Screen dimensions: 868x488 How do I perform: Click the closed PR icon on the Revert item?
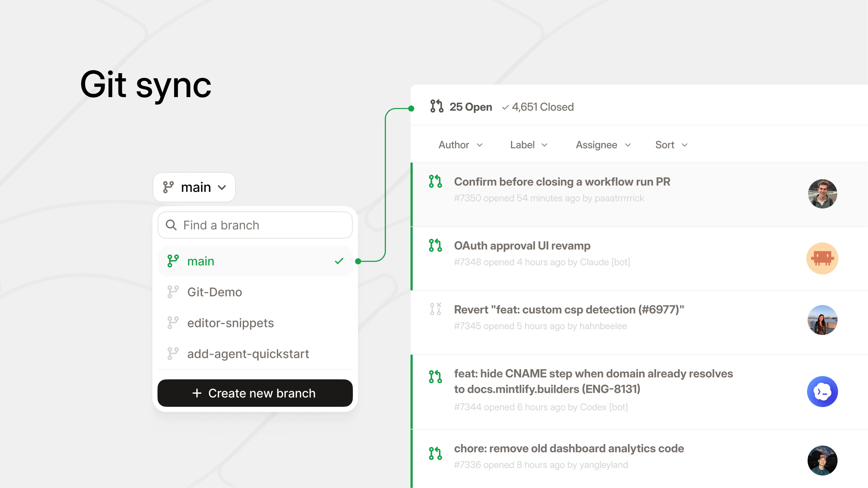click(435, 309)
